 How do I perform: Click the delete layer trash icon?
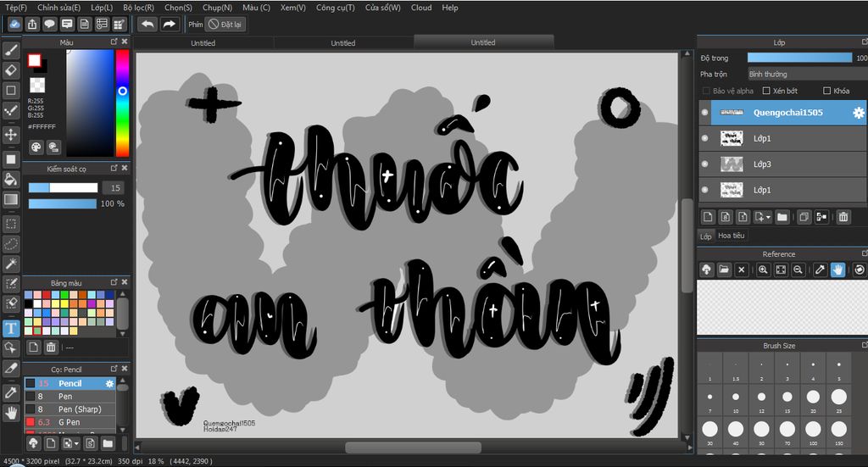coord(843,217)
